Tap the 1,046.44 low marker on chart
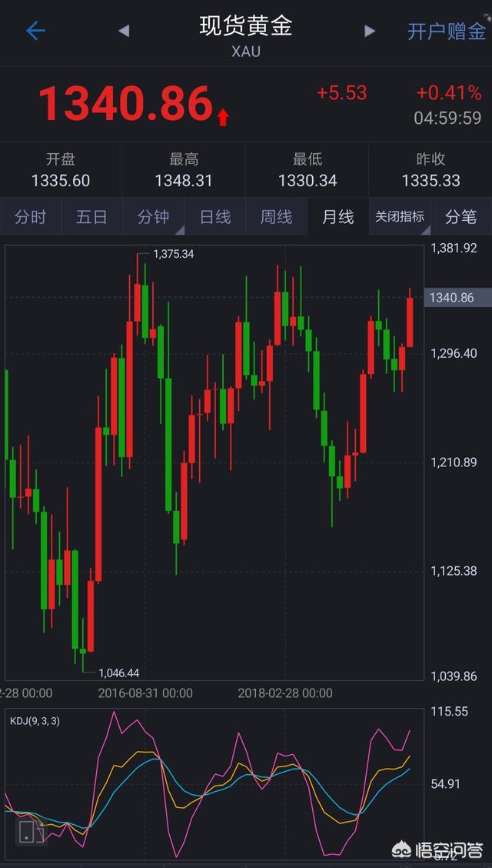Viewport: 492px width, 868px height. pos(118,673)
